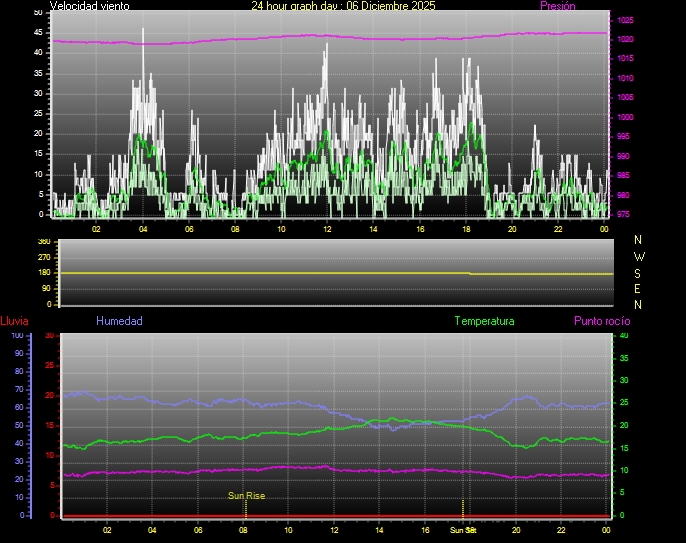Click the S compass direction letter
Image resolution: width=686 pixels, height=543 pixels.
(639, 272)
